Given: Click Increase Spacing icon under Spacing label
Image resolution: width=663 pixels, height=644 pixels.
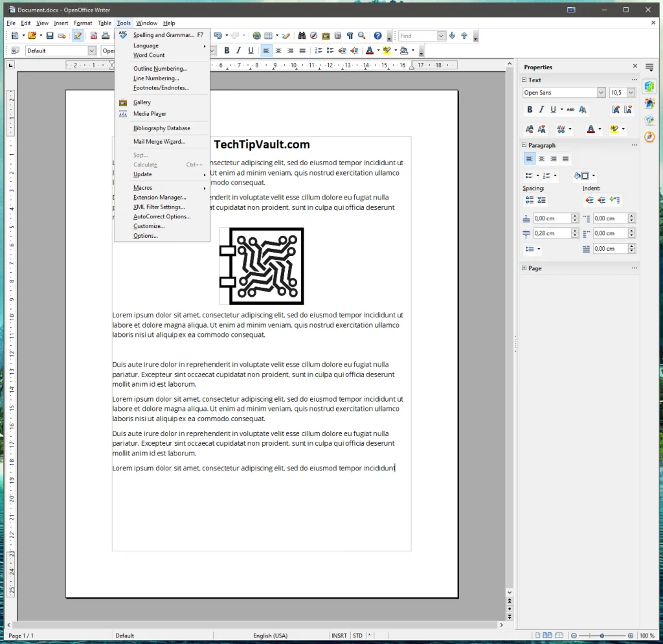Looking at the screenshot, I should coord(530,200).
